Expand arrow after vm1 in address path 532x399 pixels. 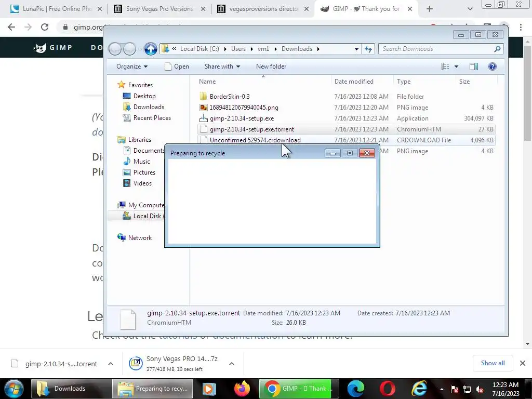275,49
